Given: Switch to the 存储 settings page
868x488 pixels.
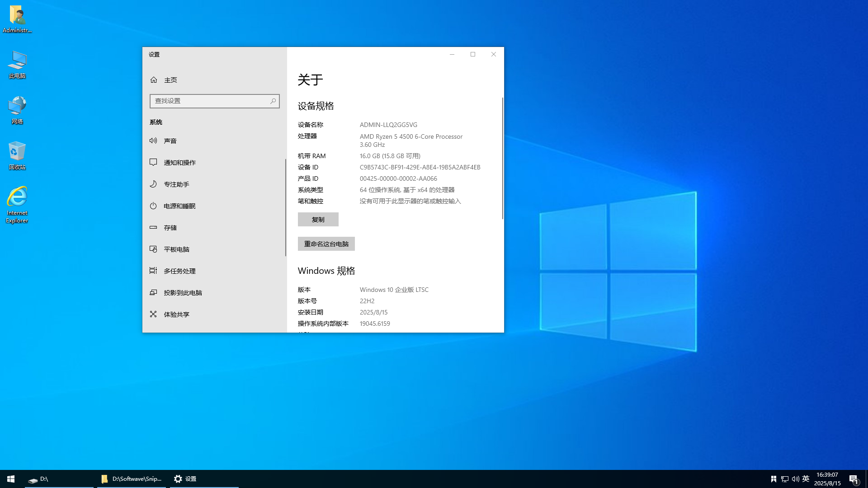Looking at the screenshot, I should click(154, 227).
